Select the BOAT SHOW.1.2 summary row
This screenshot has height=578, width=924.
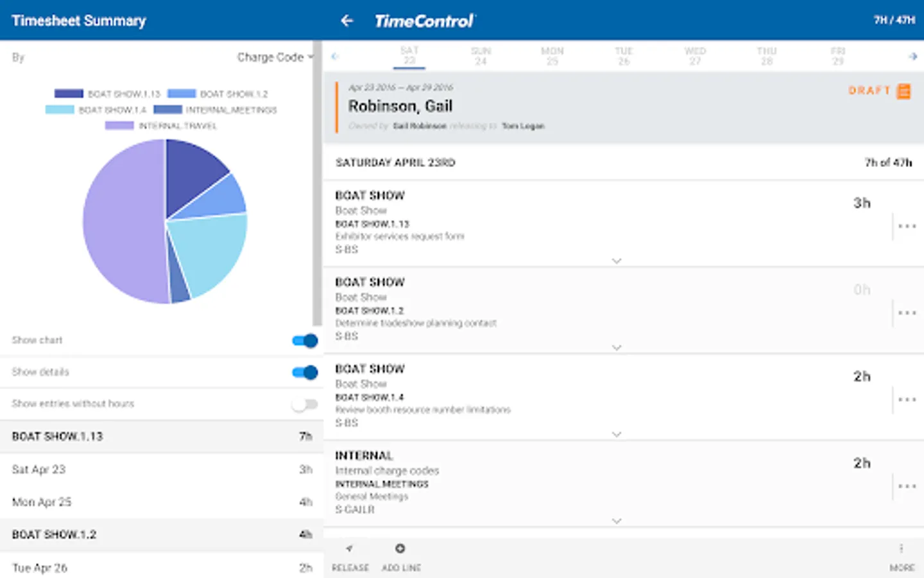coord(162,535)
